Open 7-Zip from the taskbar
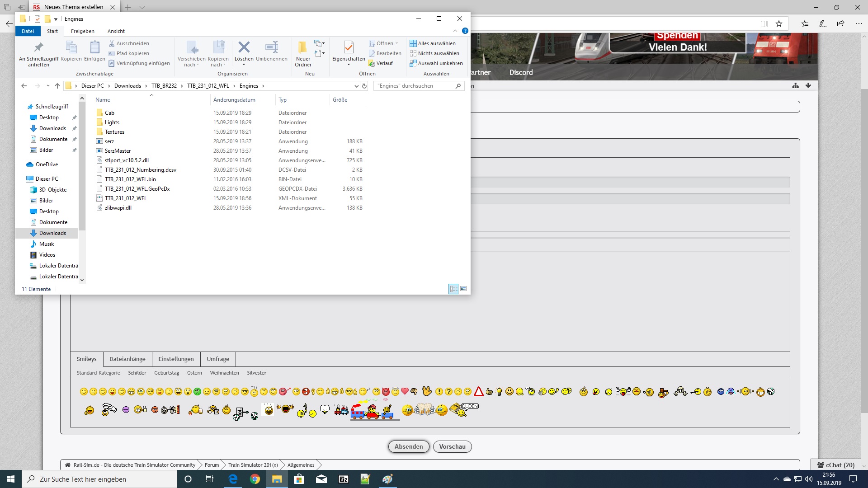 pos(344,479)
